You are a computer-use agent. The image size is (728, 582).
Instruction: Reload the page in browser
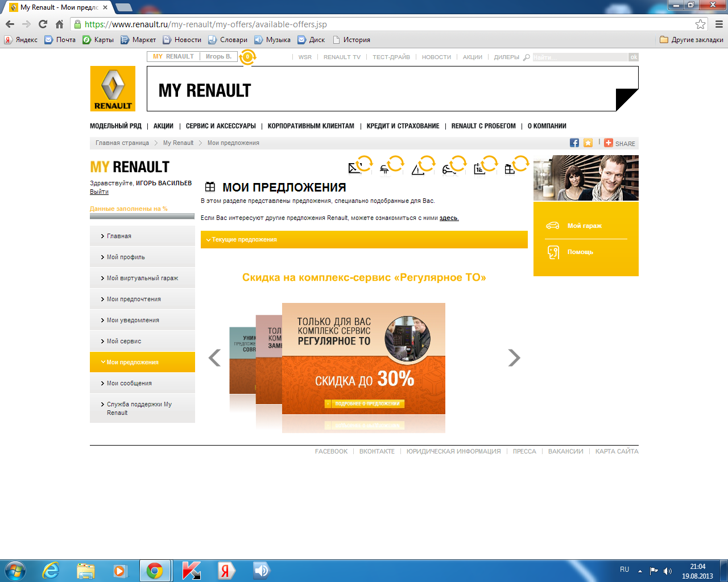(43, 24)
